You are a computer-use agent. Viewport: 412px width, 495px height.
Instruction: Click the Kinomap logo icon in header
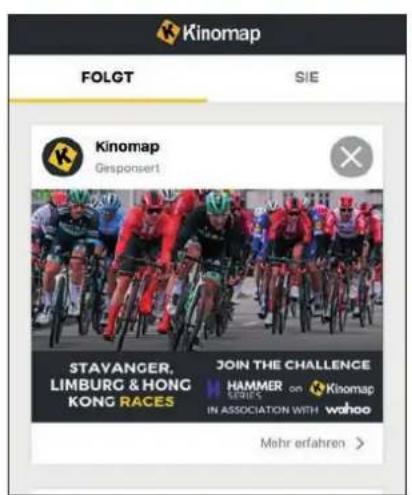tap(168, 32)
